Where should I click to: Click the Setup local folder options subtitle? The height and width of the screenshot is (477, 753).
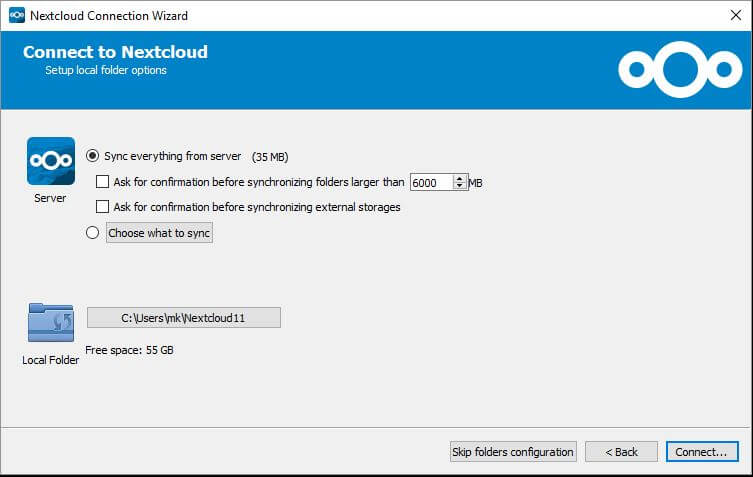pos(106,70)
